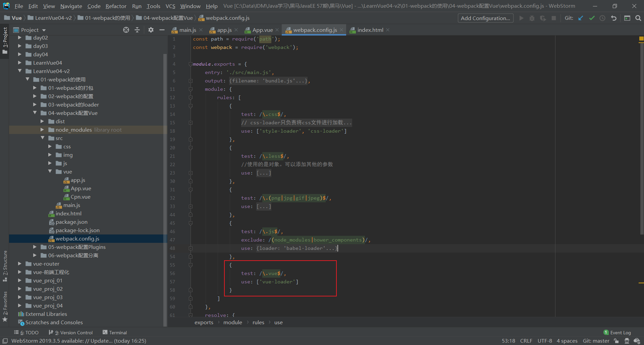Open the File menu
This screenshot has width=644, height=345.
pyautogui.click(x=19, y=6)
